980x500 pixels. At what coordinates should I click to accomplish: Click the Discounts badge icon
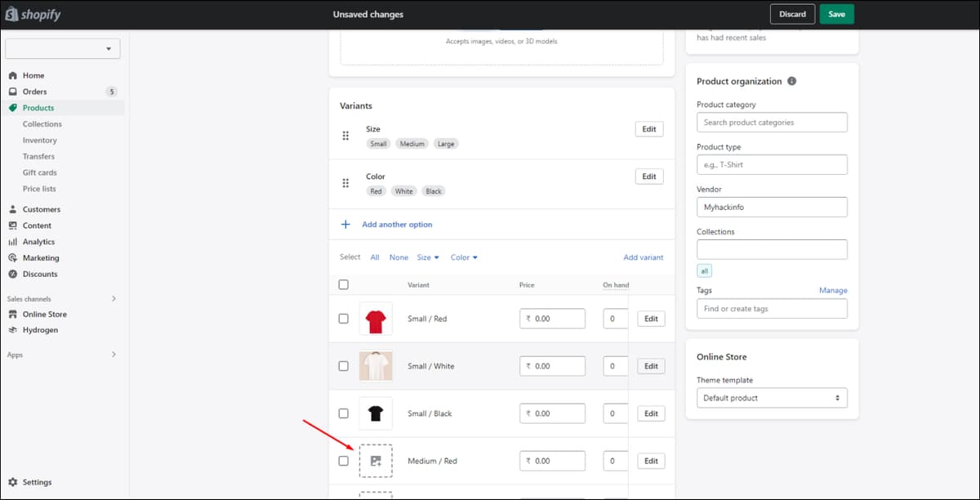click(12, 274)
